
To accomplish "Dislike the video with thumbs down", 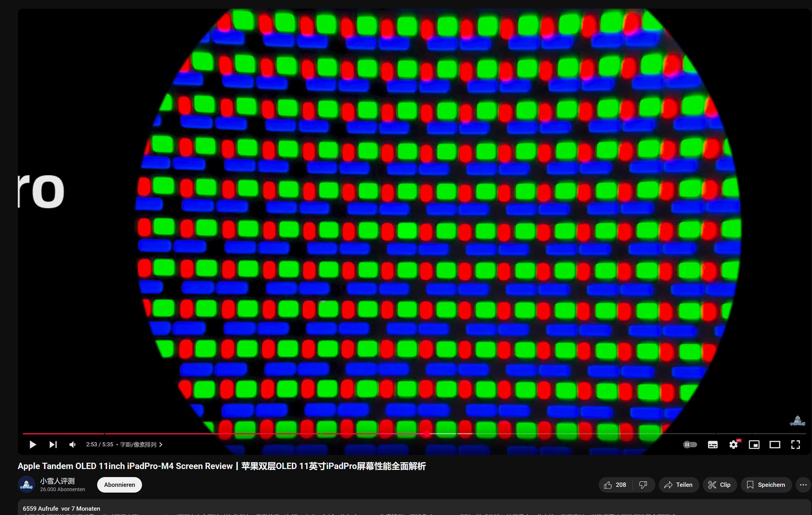I will click(x=643, y=485).
